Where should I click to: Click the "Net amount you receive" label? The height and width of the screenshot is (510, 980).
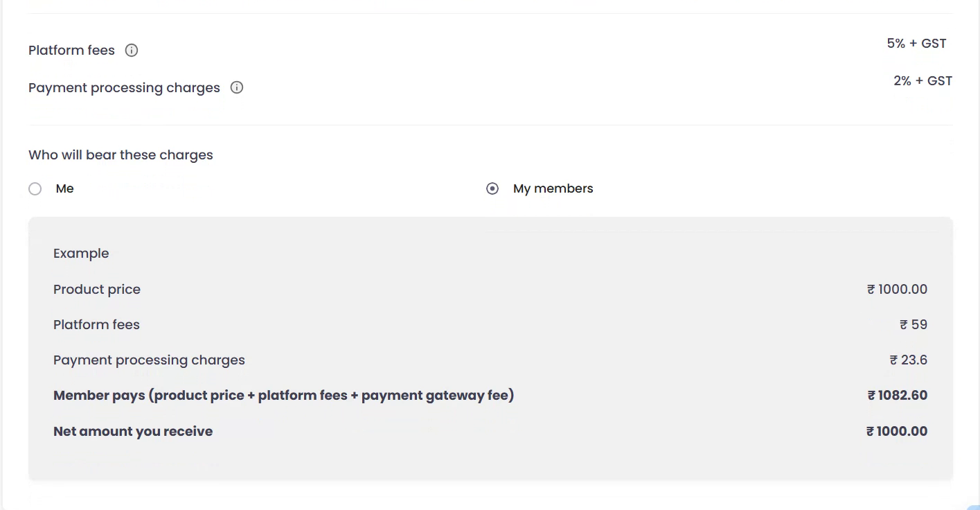pos(133,432)
